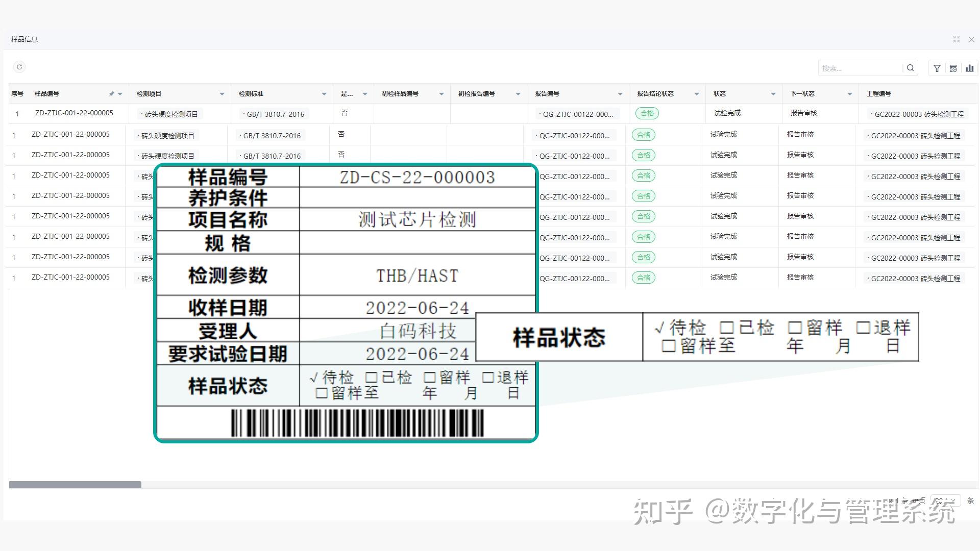
Task: Click the search magnifier icon
Action: [x=911, y=68]
